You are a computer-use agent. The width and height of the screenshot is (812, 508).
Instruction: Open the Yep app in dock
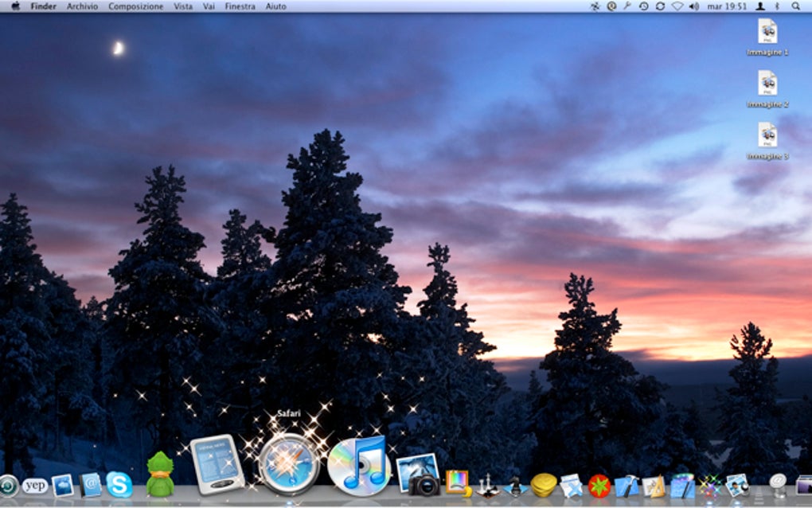coord(35,486)
